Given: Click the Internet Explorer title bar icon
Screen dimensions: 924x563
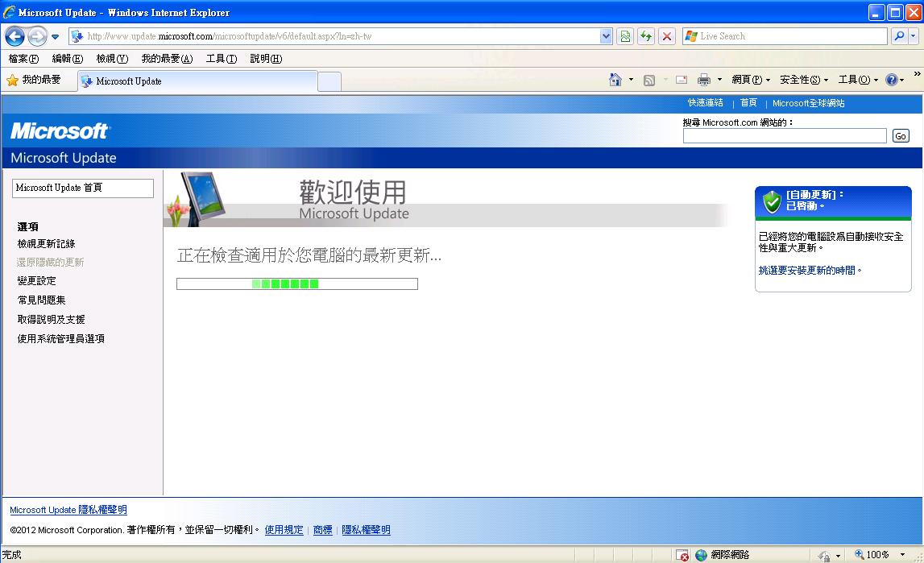Looking at the screenshot, I should (x=9, y=12).
